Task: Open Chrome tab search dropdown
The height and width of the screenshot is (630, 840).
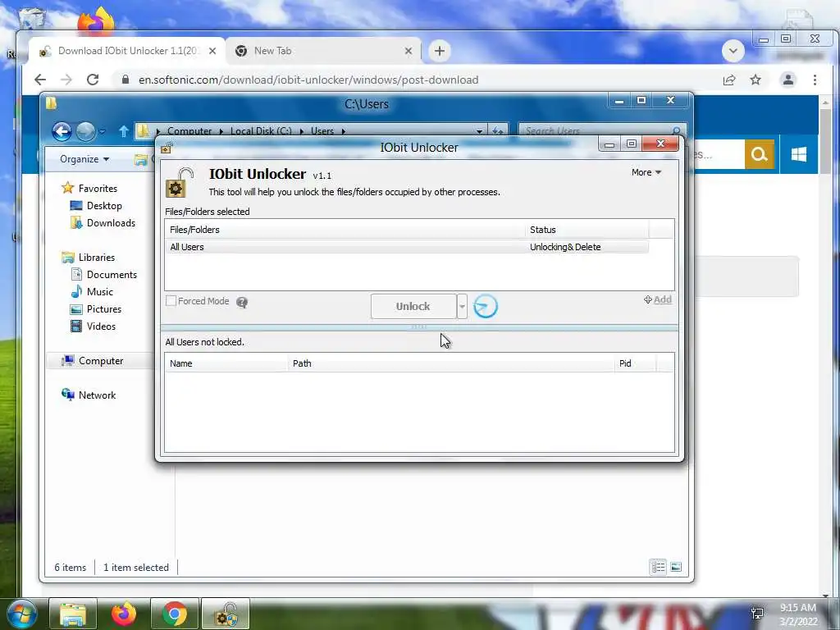Action: [733, 51]
